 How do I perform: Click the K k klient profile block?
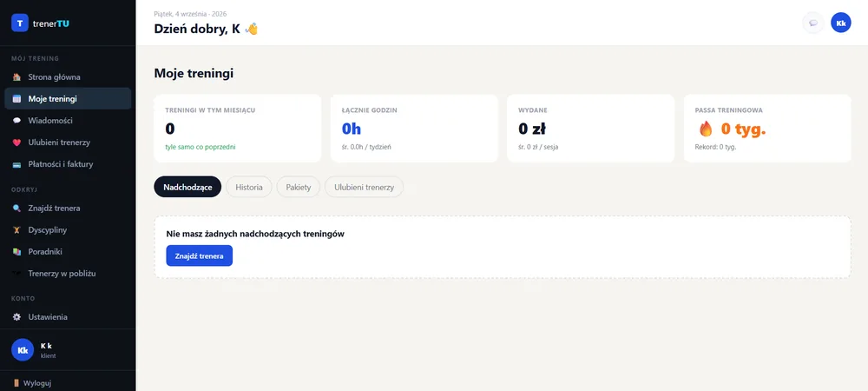68,350
